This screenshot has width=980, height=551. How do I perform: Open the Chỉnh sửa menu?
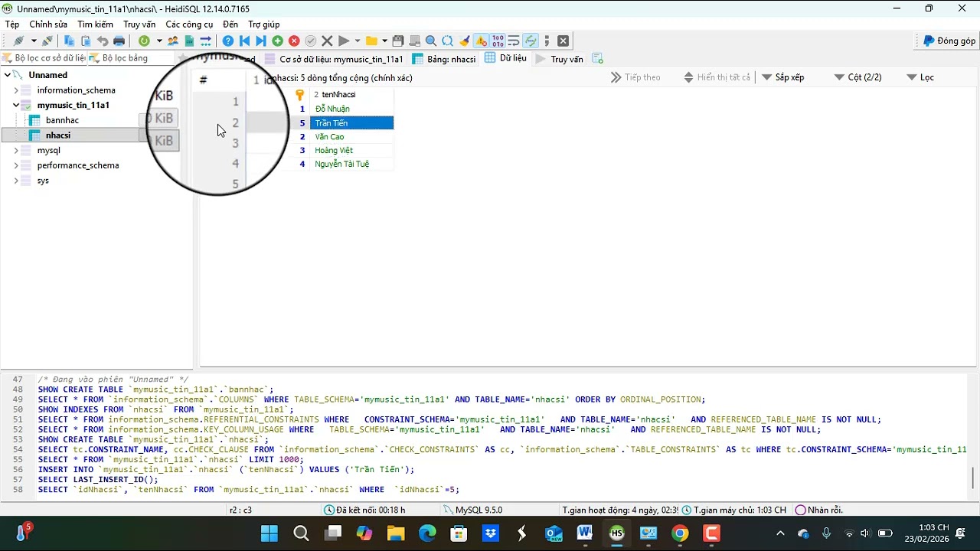tap(48, 24)
